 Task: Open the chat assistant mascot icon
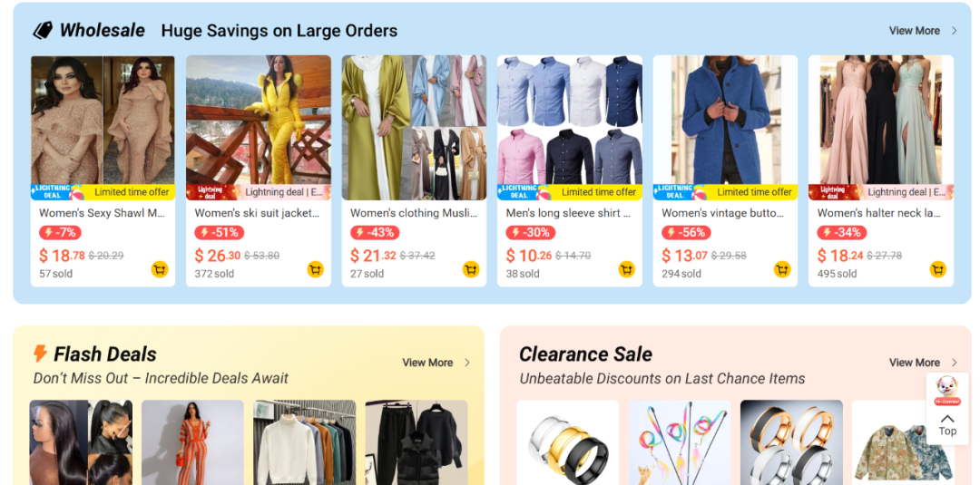(x=947, y=390)
